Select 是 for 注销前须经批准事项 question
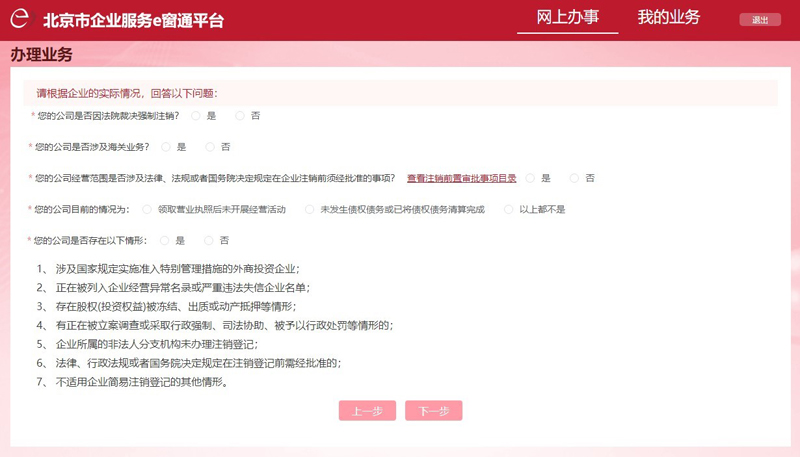 (530, 178)
